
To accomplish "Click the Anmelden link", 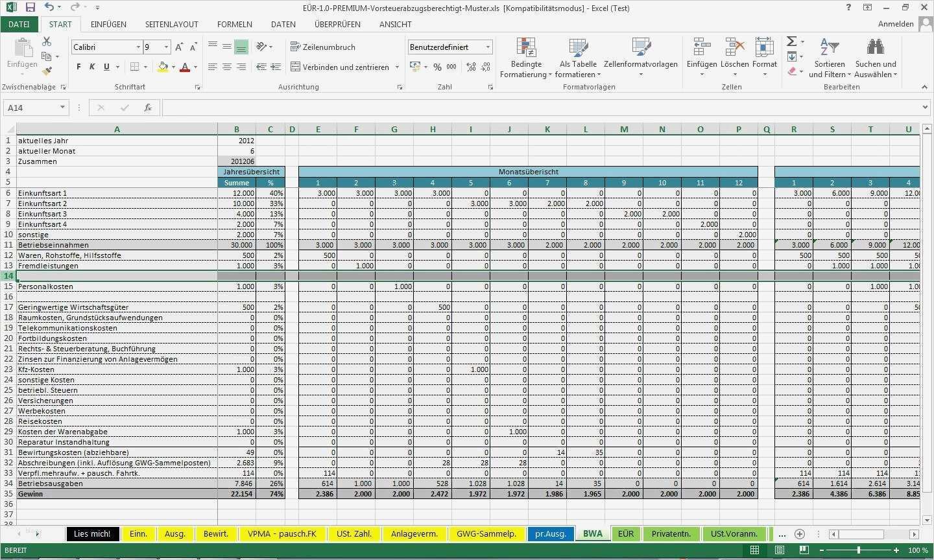I will [x=895, y=23].
